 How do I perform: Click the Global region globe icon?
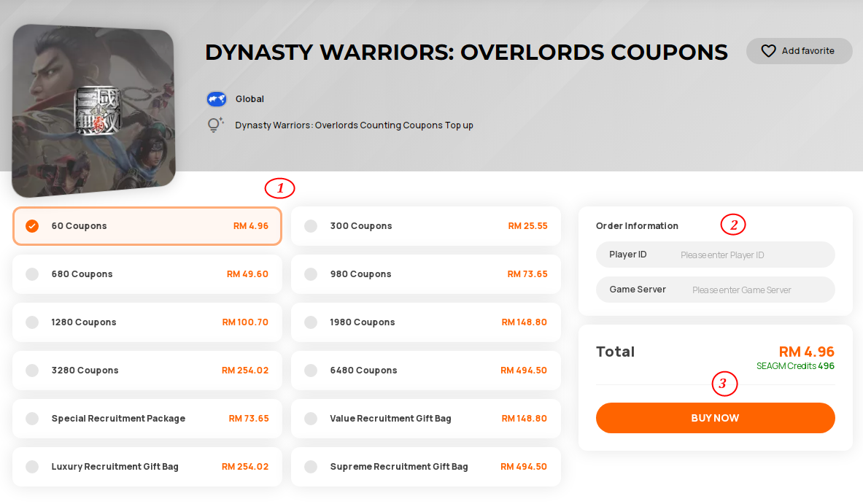(217, 99)
